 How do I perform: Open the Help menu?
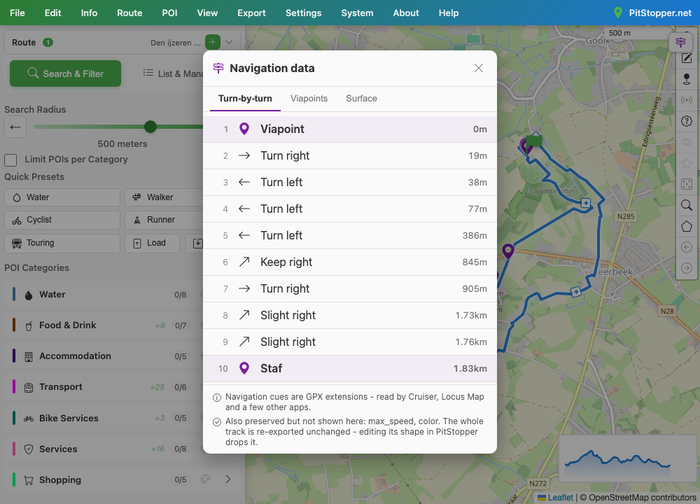tap(448, 13)
